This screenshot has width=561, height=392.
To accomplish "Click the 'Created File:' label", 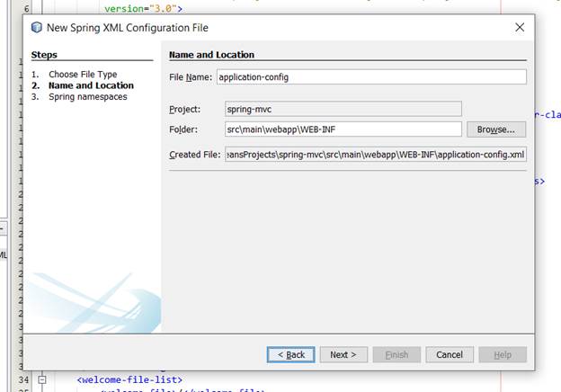I will click(195, 155).
